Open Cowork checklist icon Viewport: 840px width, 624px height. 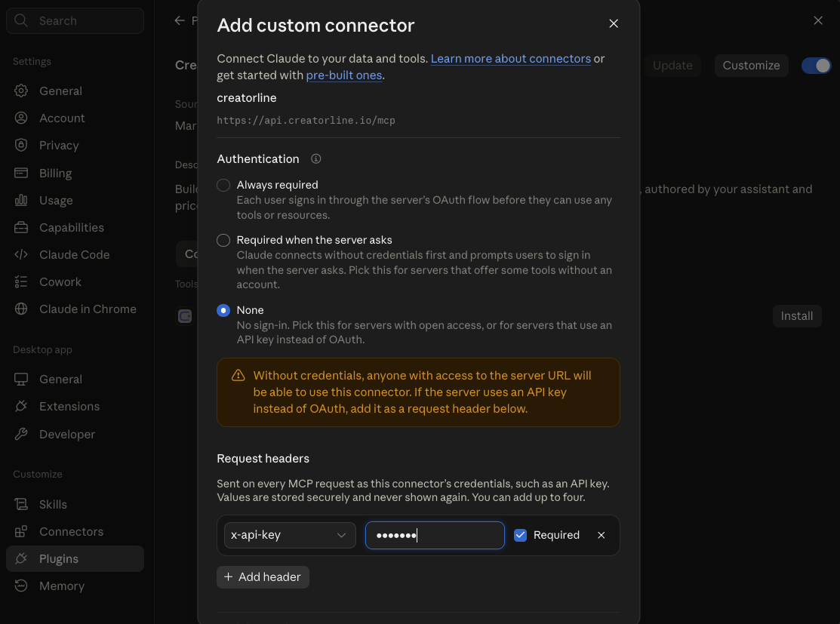coord(21,281)
